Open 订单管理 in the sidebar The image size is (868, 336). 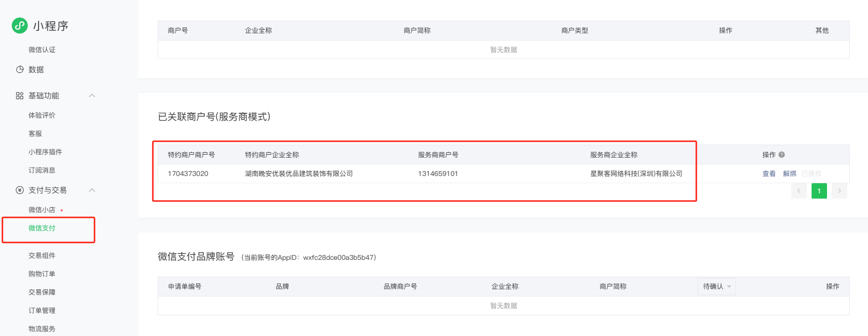pyautogui.click(x=42, y=310)
